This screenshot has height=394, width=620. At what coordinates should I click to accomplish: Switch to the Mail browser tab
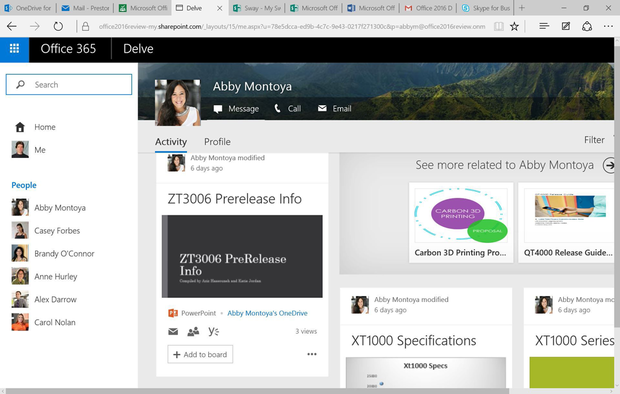pyautogui.click(x=85, y=8)
